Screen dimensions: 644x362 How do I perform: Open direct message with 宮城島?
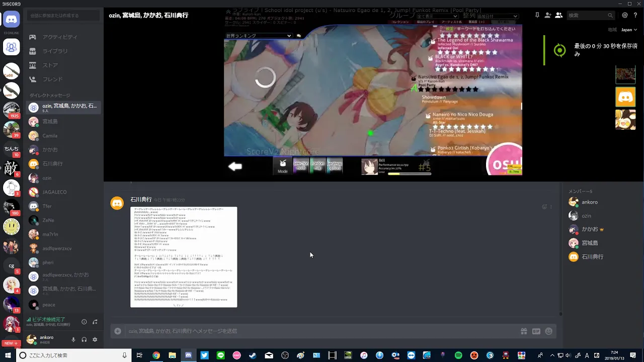click(63, 121)
